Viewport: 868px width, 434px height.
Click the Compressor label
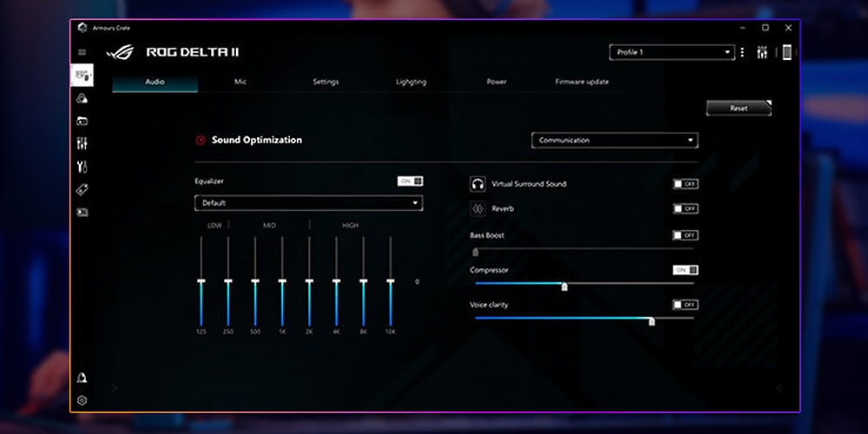490,271
